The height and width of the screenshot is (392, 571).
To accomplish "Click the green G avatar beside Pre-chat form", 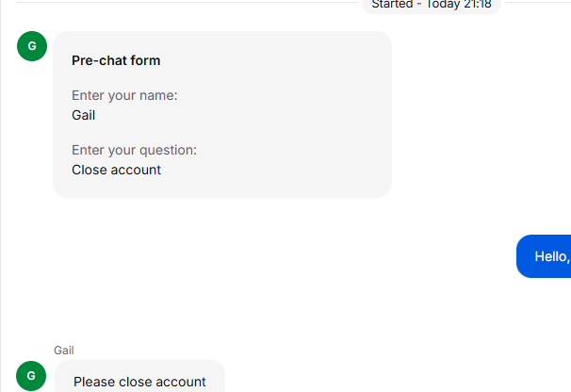I will coord(32,46).
